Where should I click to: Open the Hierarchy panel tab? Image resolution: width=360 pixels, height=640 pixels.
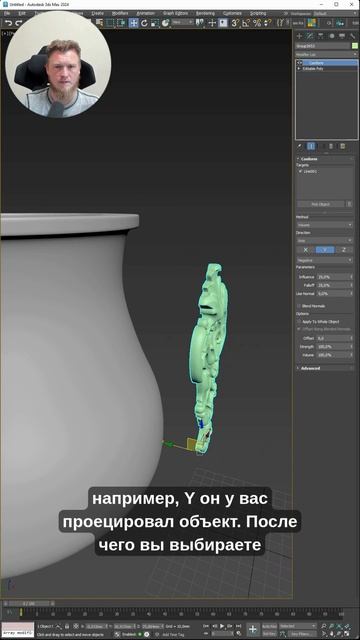(x=320, y=36)
